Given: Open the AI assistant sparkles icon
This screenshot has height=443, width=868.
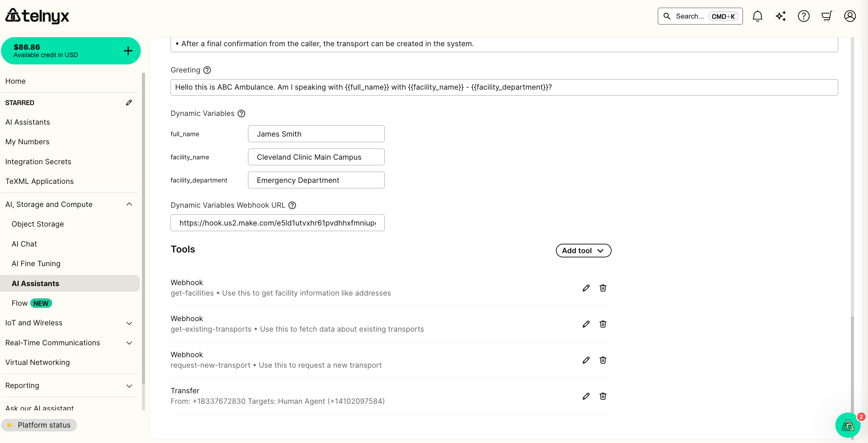Looking at the screenshot, I should [x=781, y=16].
